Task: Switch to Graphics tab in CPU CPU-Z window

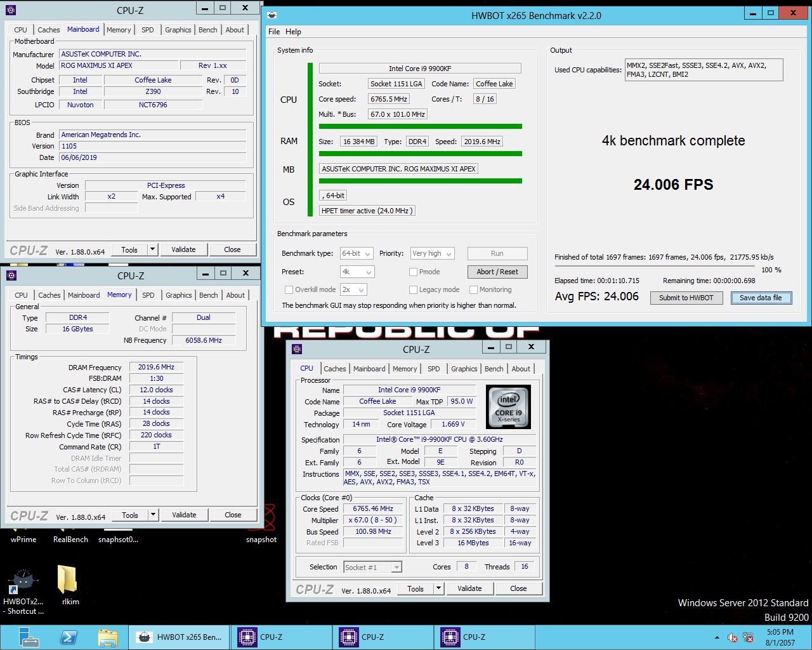Action: (x=464, y=369)
